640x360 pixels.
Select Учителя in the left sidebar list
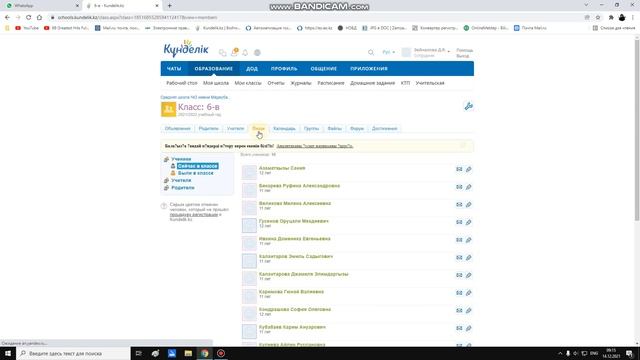(x=181, y=180)
